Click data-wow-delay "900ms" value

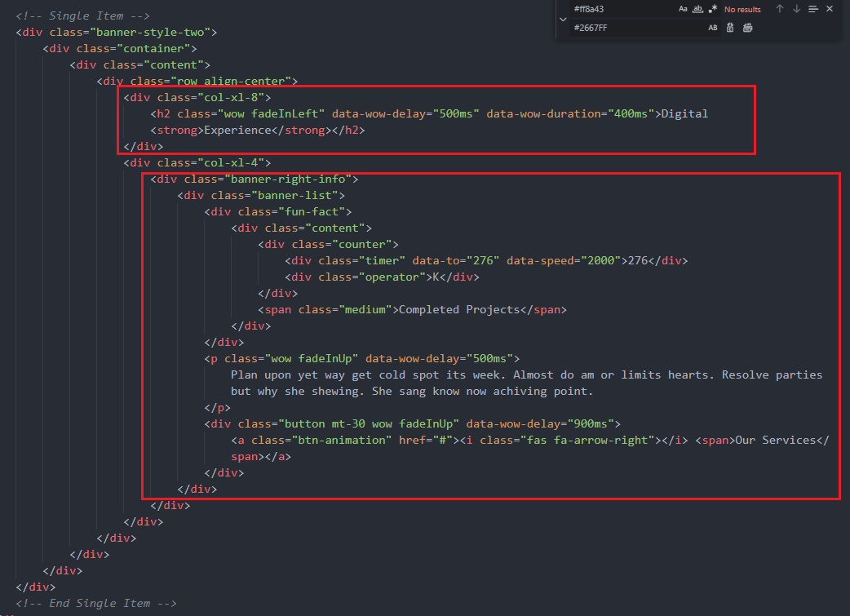pyautogui.click(x=591, y=423)
